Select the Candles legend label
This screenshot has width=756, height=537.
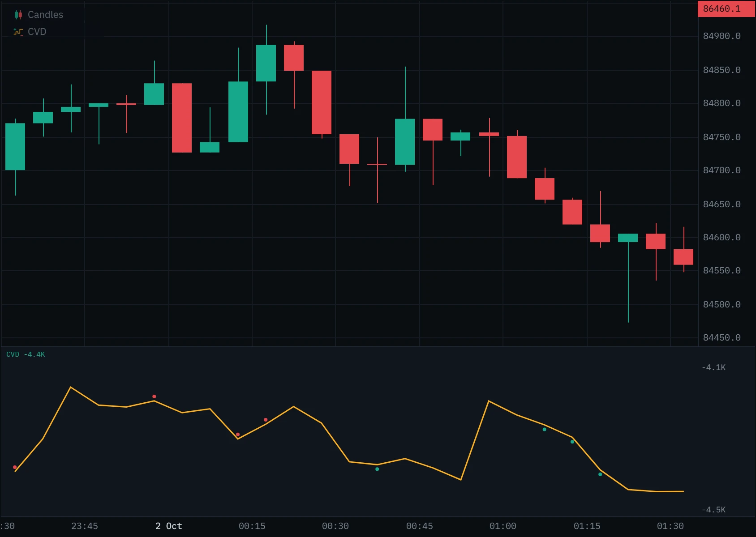point(45,15)
